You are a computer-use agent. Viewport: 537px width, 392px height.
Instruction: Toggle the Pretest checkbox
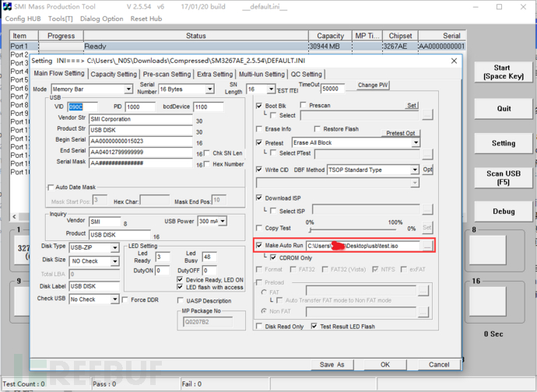[x=259, y=143]
